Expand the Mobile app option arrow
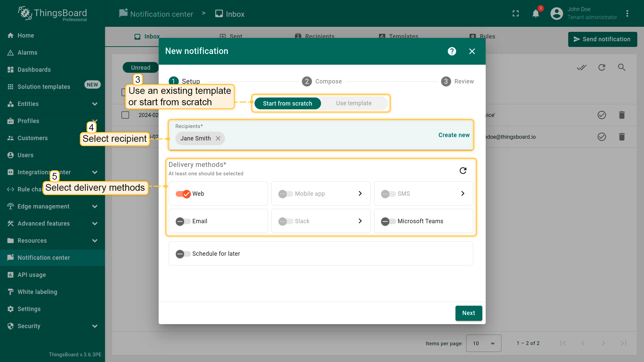Image resolution: width=644 pixels, height=362 pixels. click(360, 193)
